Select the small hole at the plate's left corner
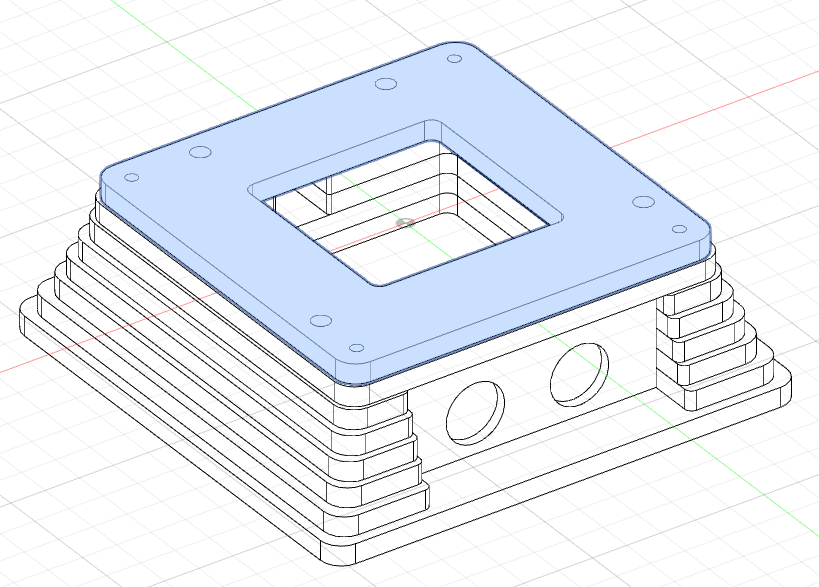Image resolution: width=819 pixels, height=587 pixels. tap(130, 177)
